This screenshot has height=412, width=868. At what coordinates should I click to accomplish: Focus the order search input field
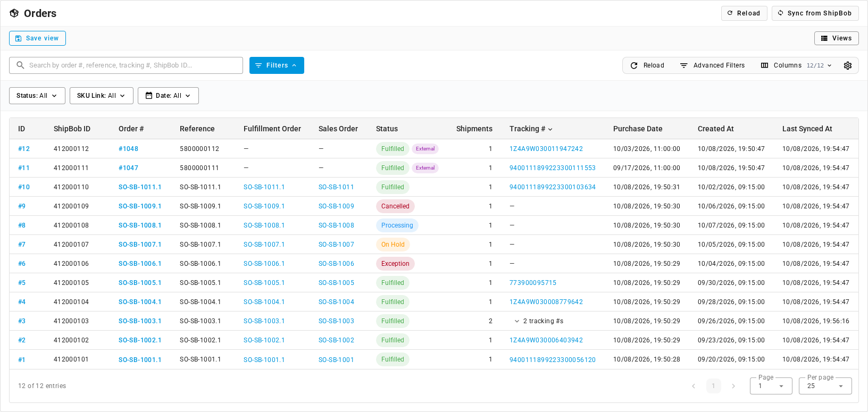[x=126, y=65]
